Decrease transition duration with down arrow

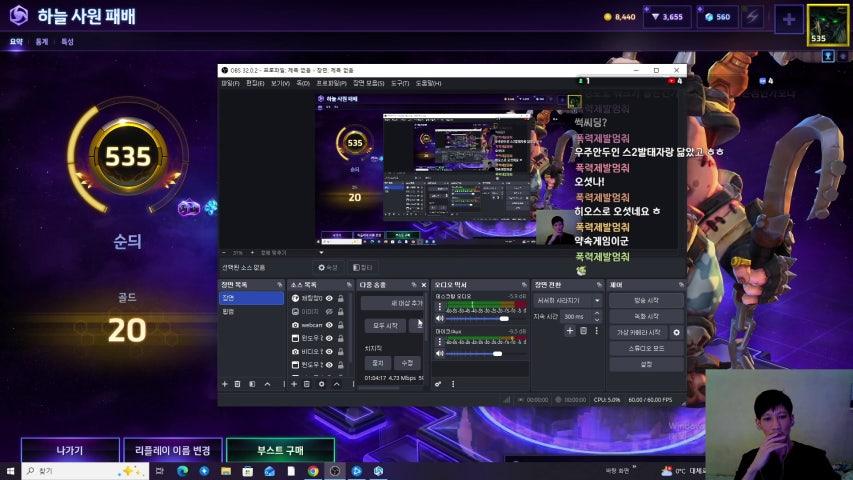597,319
